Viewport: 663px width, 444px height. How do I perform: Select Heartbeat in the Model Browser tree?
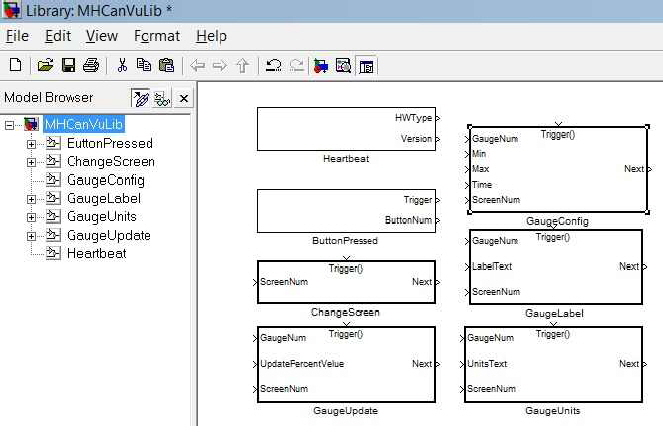(96, 253)
